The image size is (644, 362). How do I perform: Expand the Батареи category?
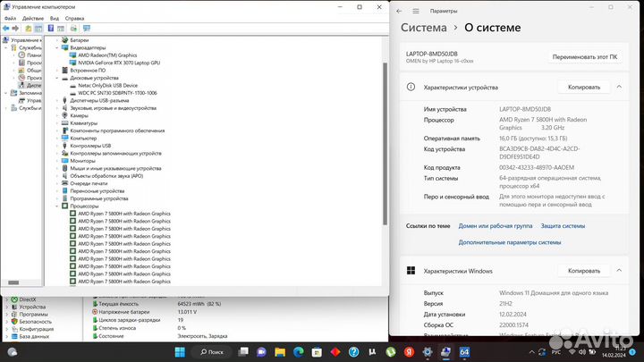click(x=57, y=40)
